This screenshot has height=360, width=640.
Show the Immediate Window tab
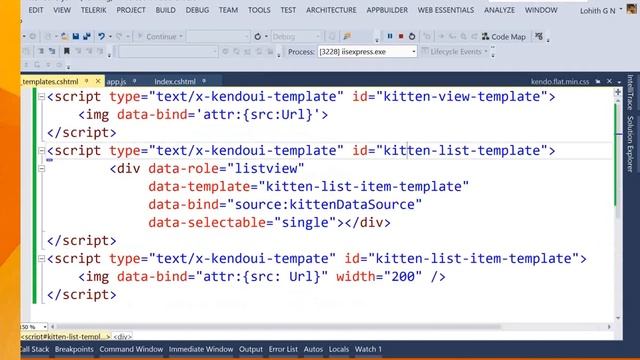[201, 349]
